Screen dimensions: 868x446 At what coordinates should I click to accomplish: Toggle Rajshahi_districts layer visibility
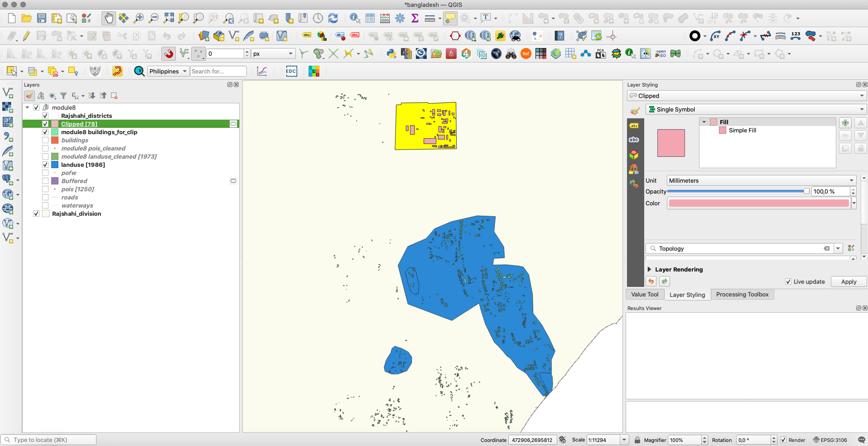coord(45,116)
